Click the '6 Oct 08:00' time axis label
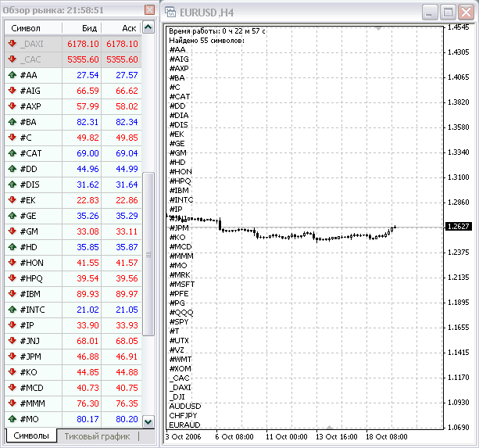479x448 pixels. [234, 437]
